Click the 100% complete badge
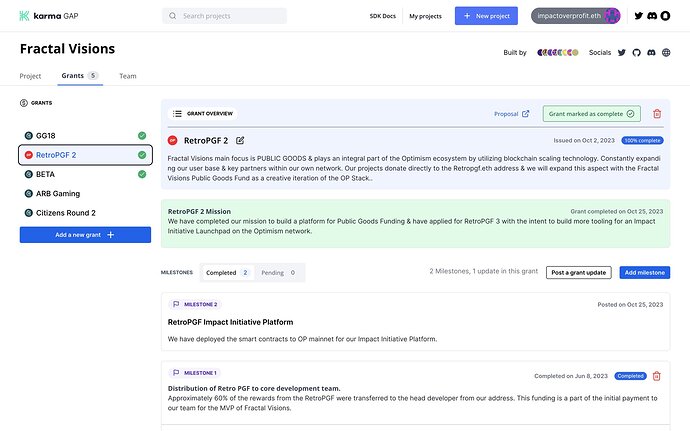The image size is (690, 431). (642, 140)
